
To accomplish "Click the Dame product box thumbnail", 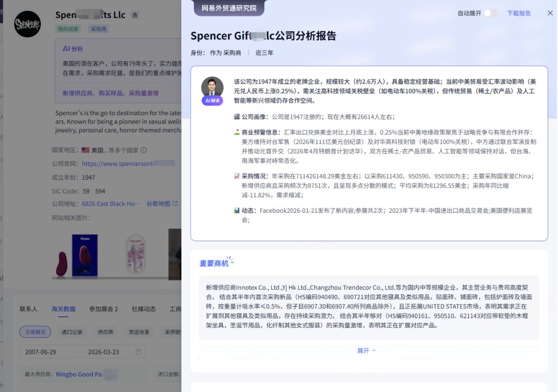I will pos(85,255).
